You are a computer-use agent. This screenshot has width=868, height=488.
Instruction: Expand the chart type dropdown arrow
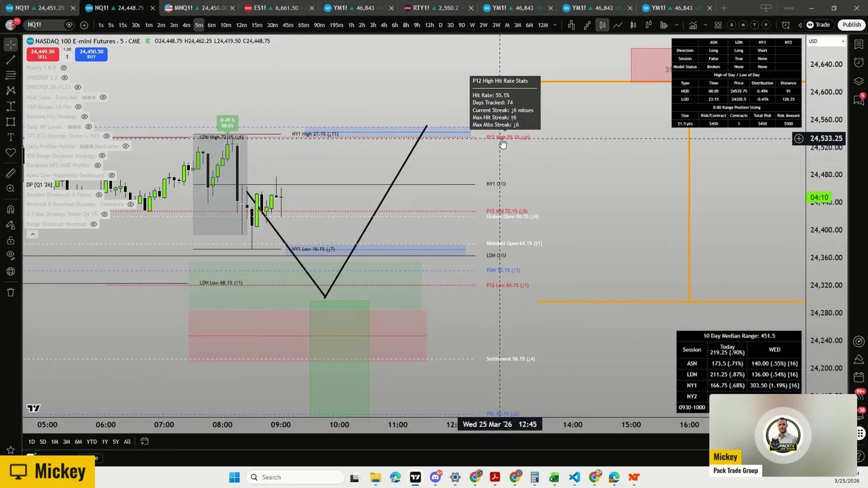(677, 25)
